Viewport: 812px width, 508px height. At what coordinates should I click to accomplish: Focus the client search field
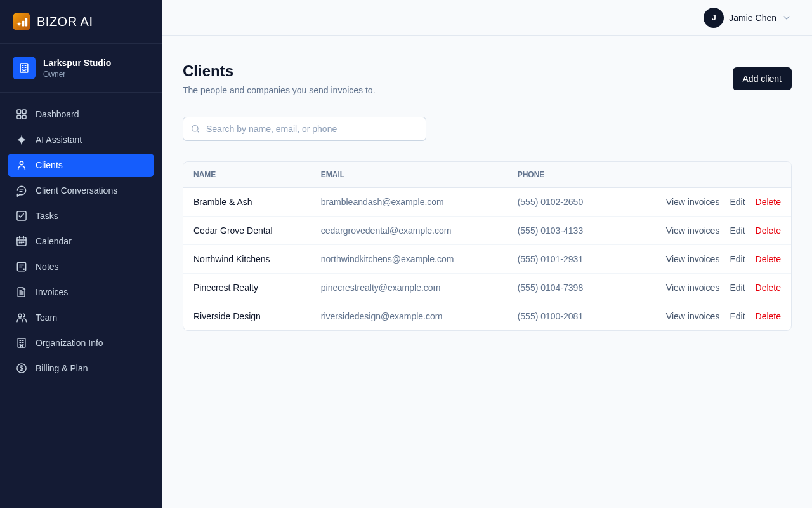(x=304, y=129)
